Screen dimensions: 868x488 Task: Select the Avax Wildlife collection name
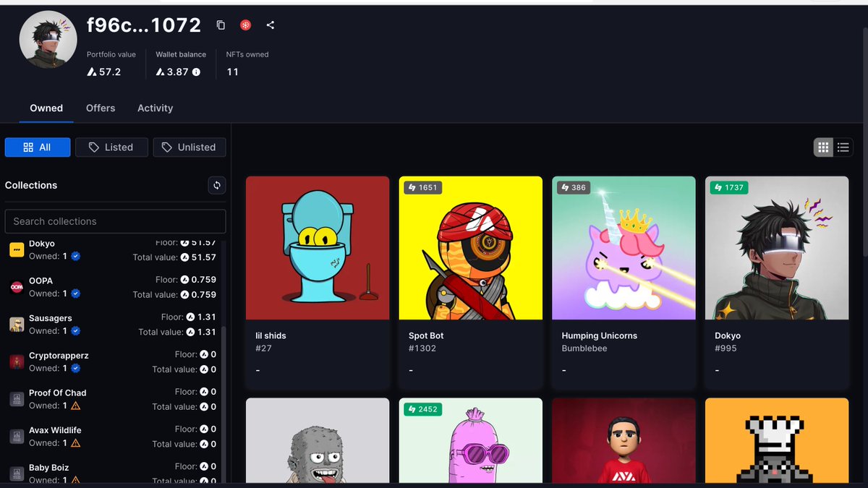[55, 430]
